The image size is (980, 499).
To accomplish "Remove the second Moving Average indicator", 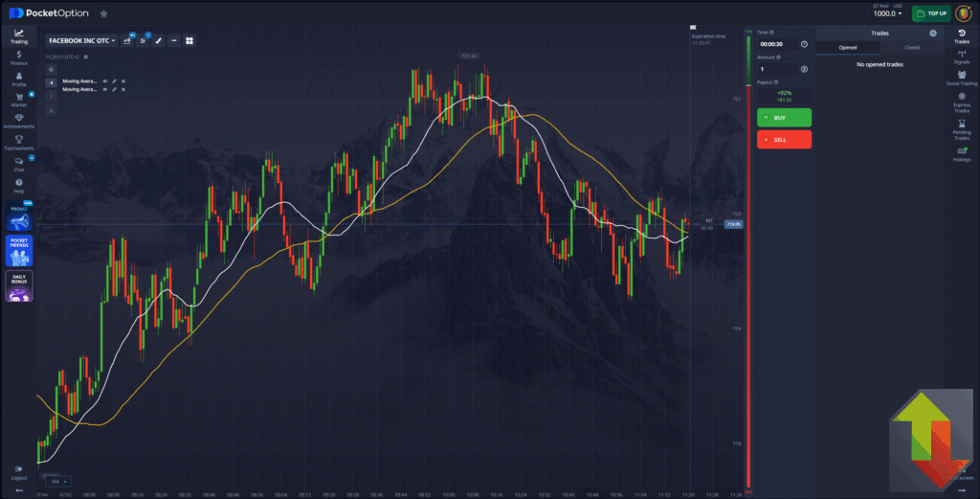I will pyautogui.click(x=123, y=89).
